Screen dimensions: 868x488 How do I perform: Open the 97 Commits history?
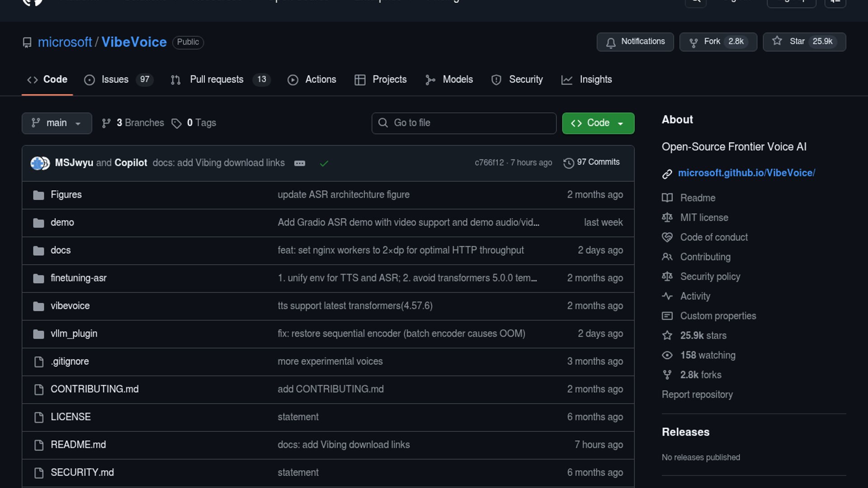[x=591, y=162]
